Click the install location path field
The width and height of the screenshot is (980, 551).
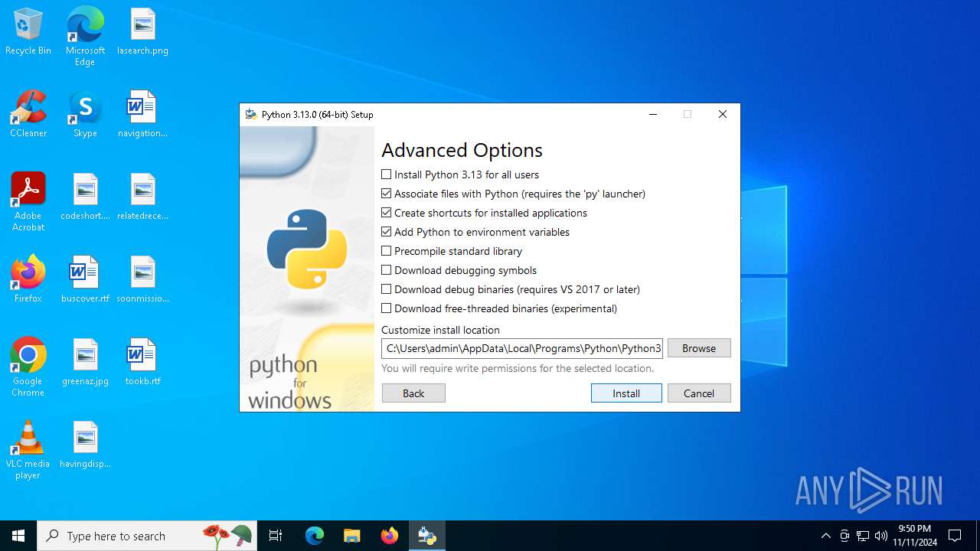pos(522,348)
